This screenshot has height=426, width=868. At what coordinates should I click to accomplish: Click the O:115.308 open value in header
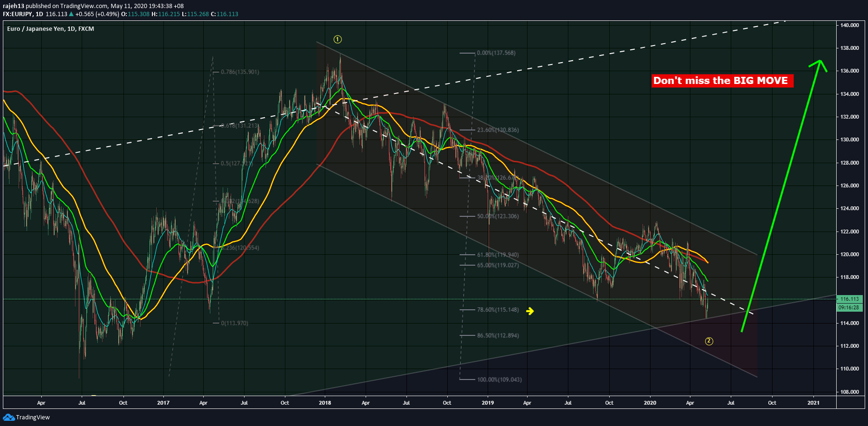pyautogui.click(x=135, y=14)
